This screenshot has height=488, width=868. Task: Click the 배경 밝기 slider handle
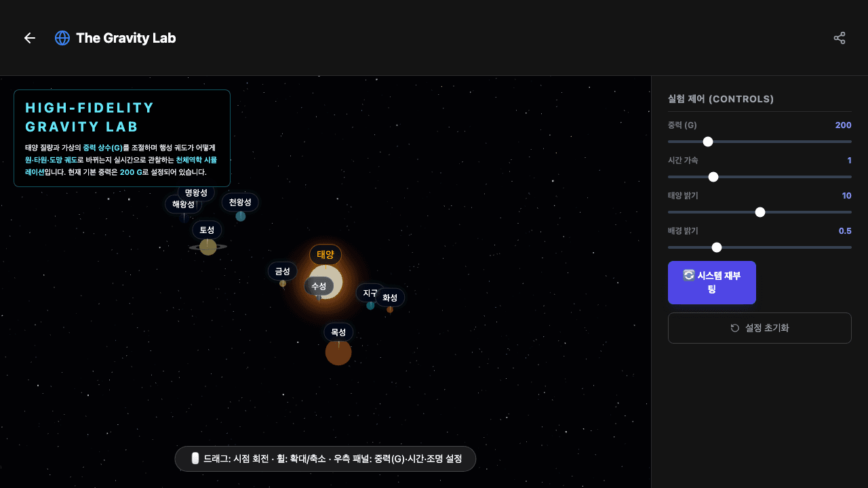(x=717, y=247)
